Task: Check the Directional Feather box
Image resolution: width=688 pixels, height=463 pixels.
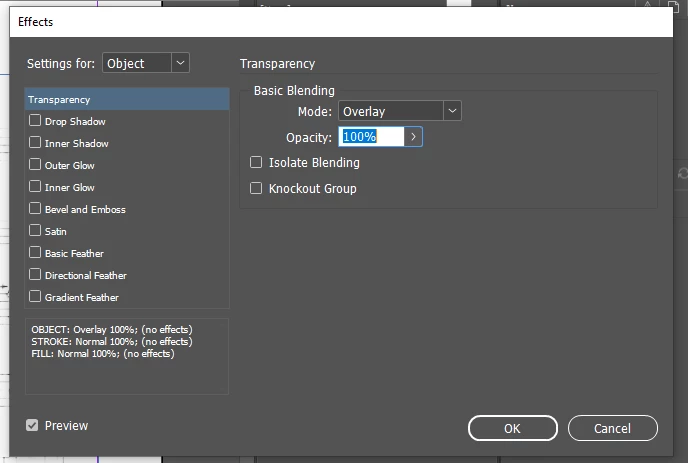Action: [x=35, y=274]
